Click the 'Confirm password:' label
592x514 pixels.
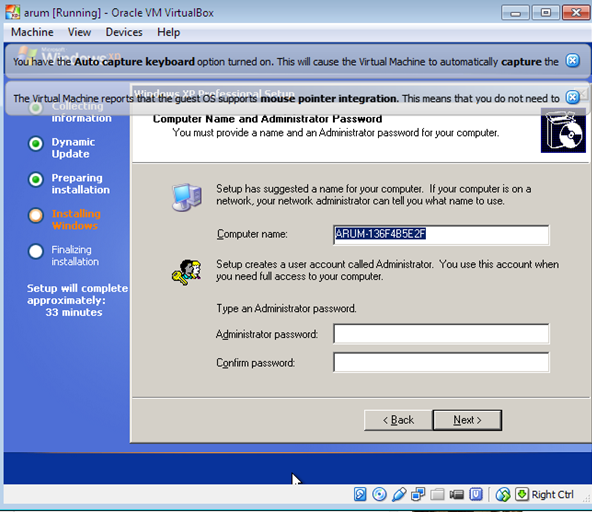256,363
